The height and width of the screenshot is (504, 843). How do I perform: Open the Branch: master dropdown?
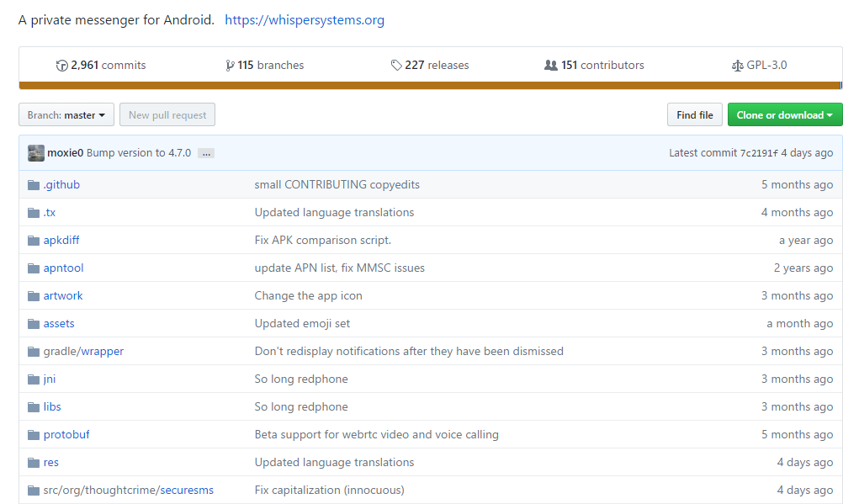point(66,115)
